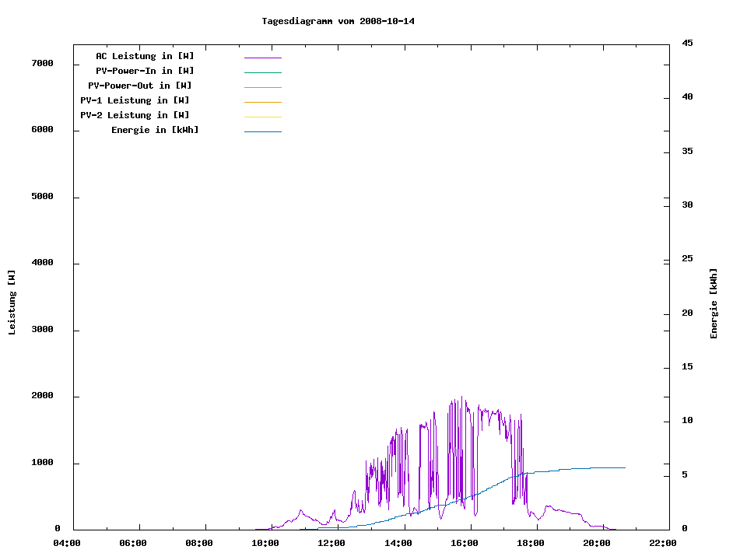Click the purple AC Leistung legend line
Screen dimensions: 747x560
point(262,58)
